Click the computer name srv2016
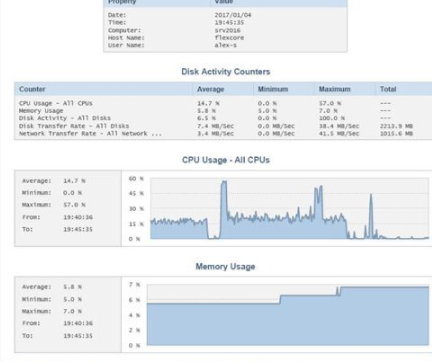This screenshot has width=432, height=362. point(227,30)
